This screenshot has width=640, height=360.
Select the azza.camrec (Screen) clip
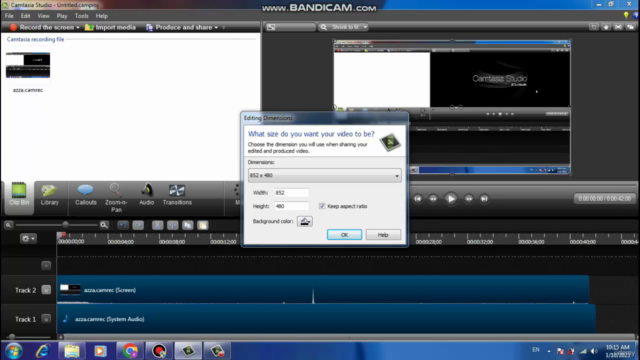coord(323,290)
